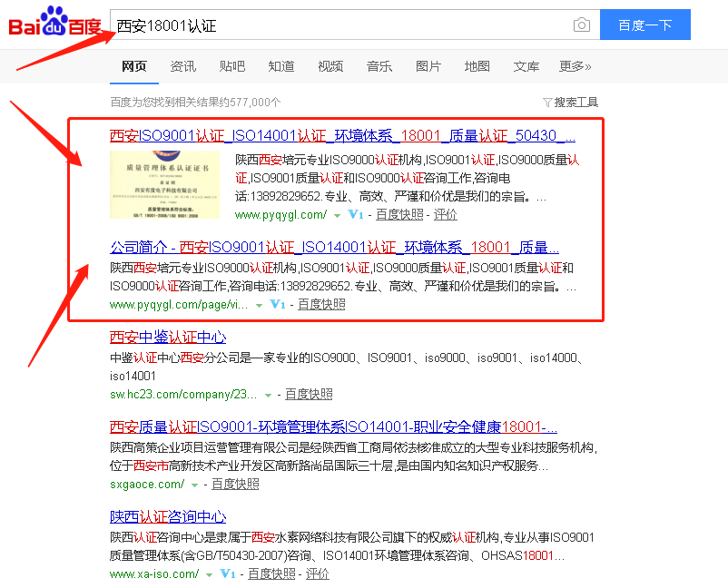Click the URL www.xa-iso.com/

(154, 574)
